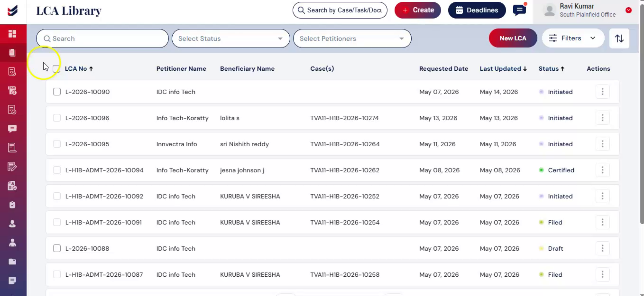Open the chat bubble icon in left sidebar
This screenshot has width=644, height=296.
coord(12,129)
